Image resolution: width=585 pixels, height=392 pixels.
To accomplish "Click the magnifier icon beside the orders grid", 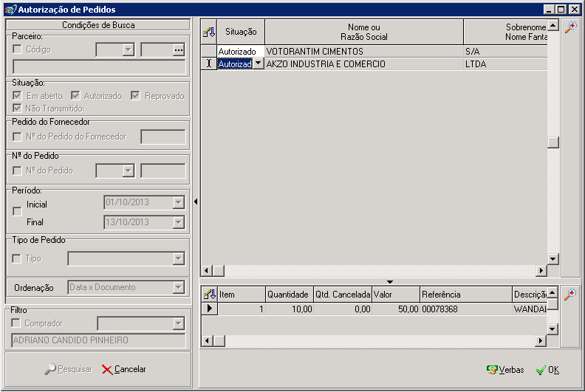I will point(570,27).
